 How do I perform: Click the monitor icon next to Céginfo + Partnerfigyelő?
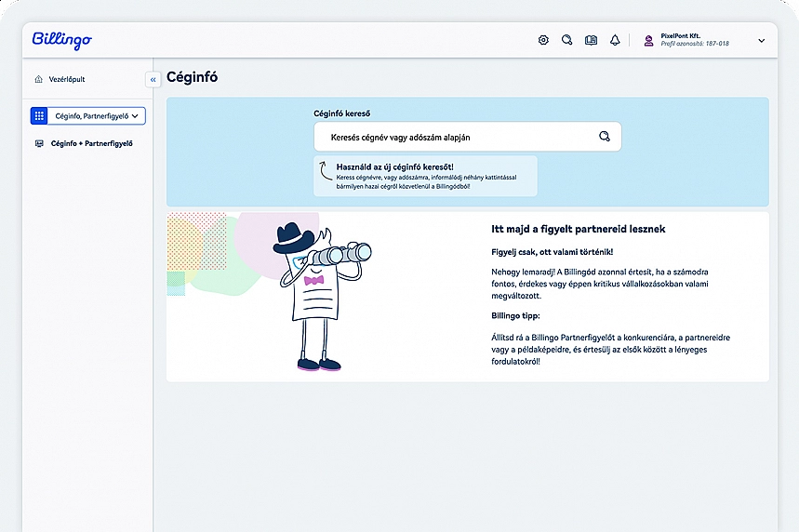pos(38,144)
